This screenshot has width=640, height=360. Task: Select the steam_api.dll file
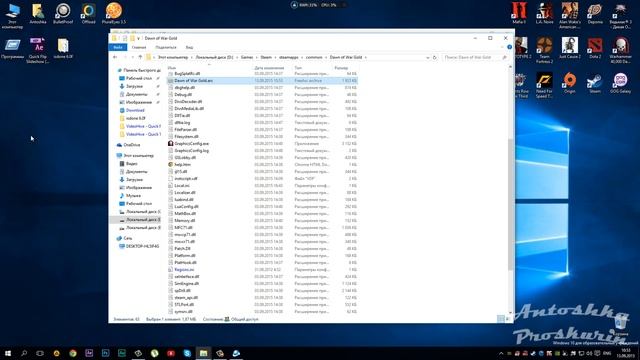[x=186, y=298]
